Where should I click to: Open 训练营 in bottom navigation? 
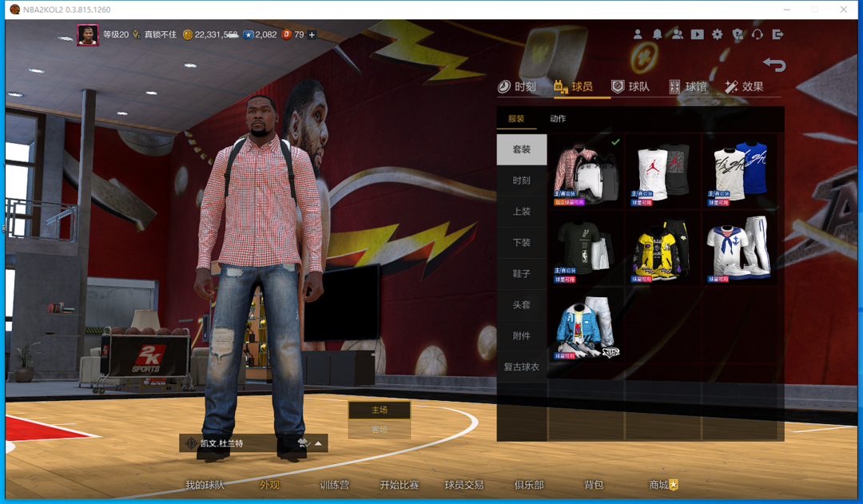pos(335,485)
